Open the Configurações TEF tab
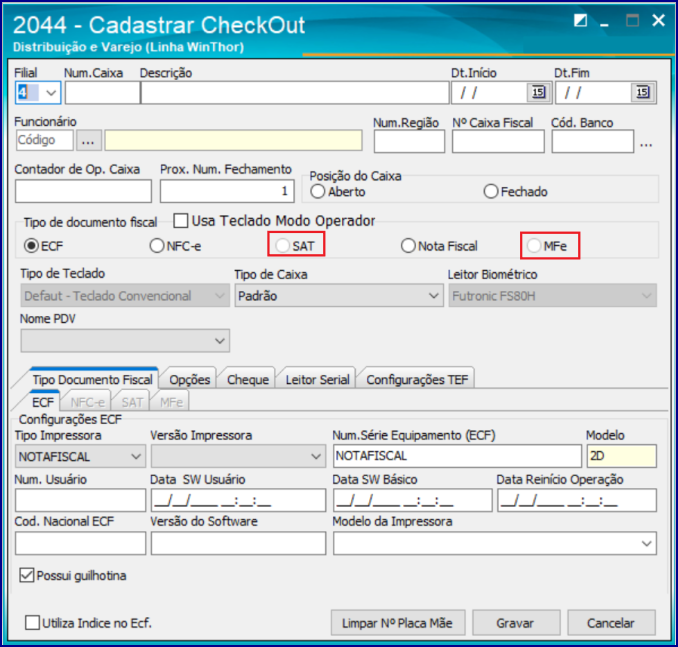 (x=417, y=379)
